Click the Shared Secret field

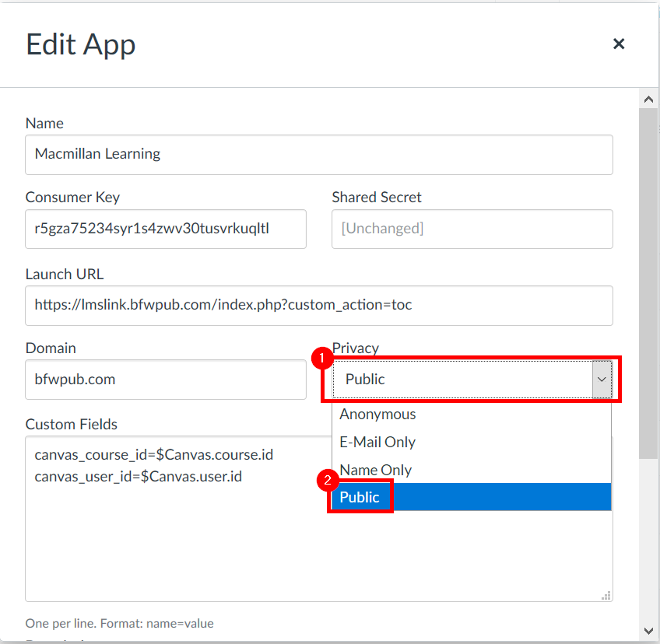point(472,229)
